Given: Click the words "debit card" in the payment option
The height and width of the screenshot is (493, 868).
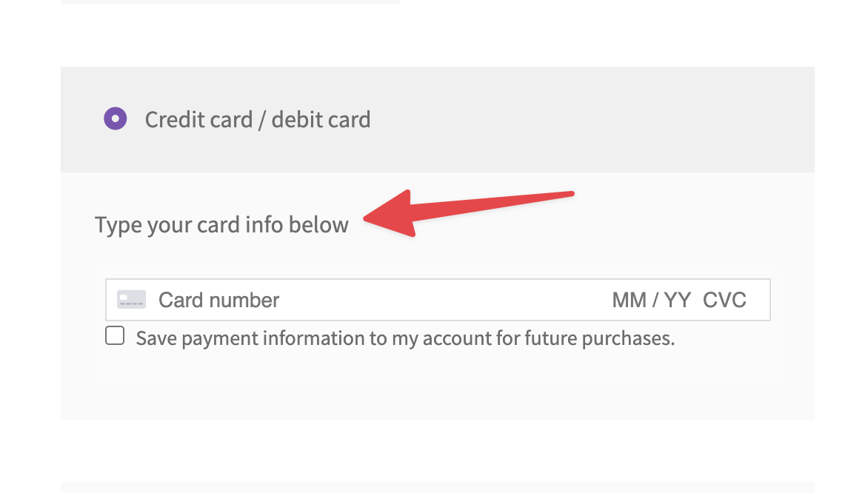Looking at the screenshot, I should (321, 120).
